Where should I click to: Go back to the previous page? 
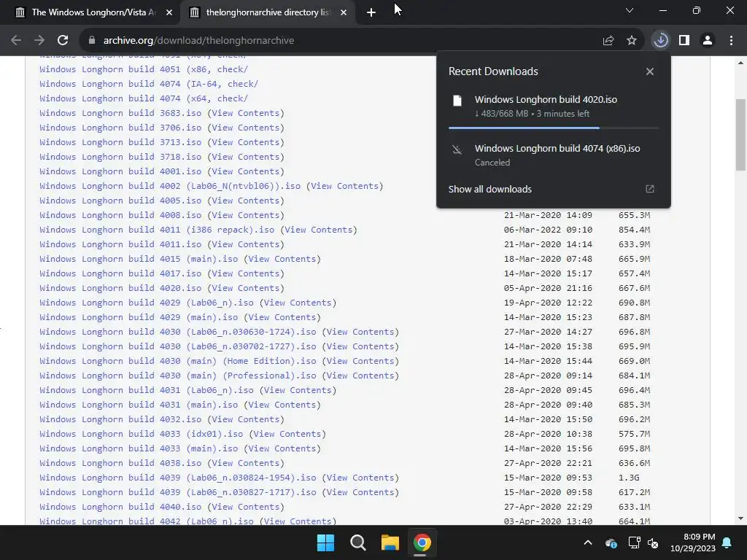tap(16, 41)
